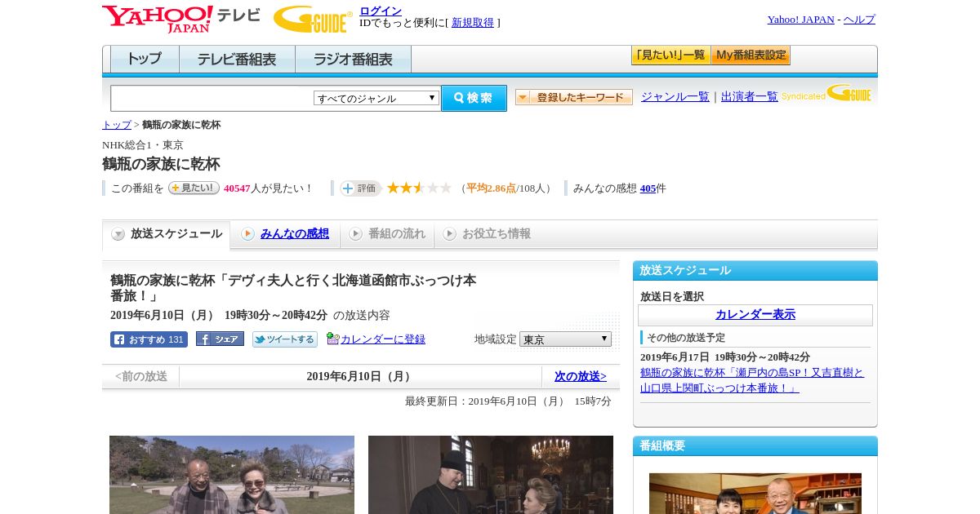Click the ログイン link
The width and height of the screenshot is (980, 514).
click(381, 11)
